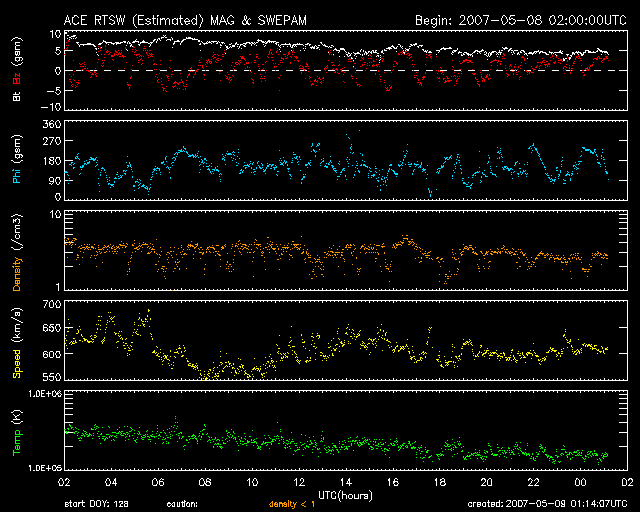Click the orange "density < 1" caution note

pyautogui.click(x=292, y=504)
